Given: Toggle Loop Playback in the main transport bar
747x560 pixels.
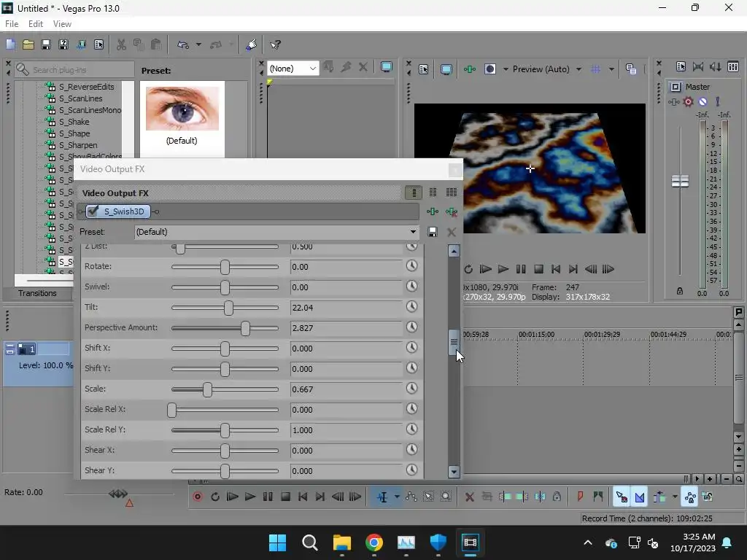Looking at the screenshot, I should pyautogui.click(x=215, y=497).
